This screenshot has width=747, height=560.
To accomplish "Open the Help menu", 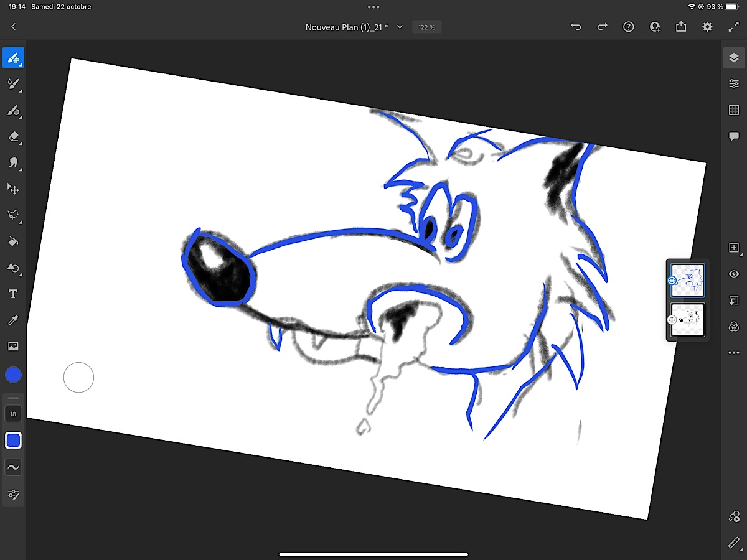I will click(x=629, y=27).
